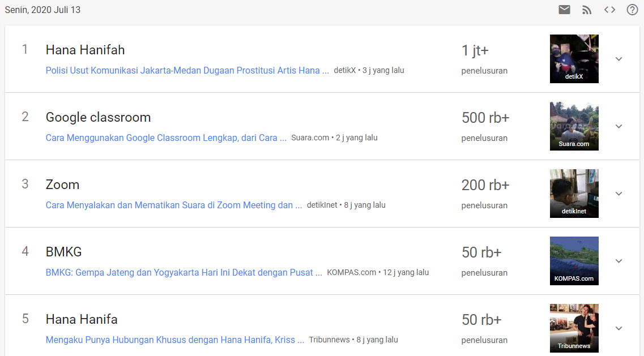
Task: Click the detikInet article thumbnail
Action: (x=574, y=194)
